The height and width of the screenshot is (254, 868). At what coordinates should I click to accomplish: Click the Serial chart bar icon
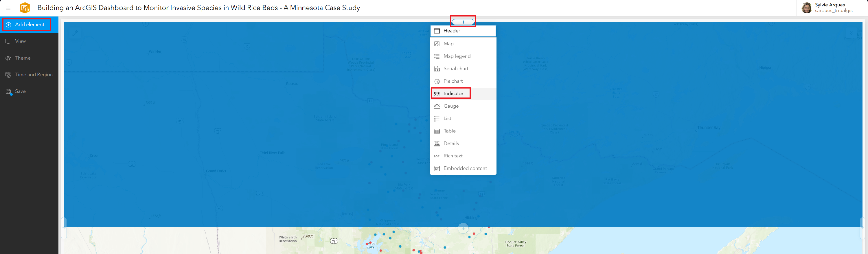[437, 69]
